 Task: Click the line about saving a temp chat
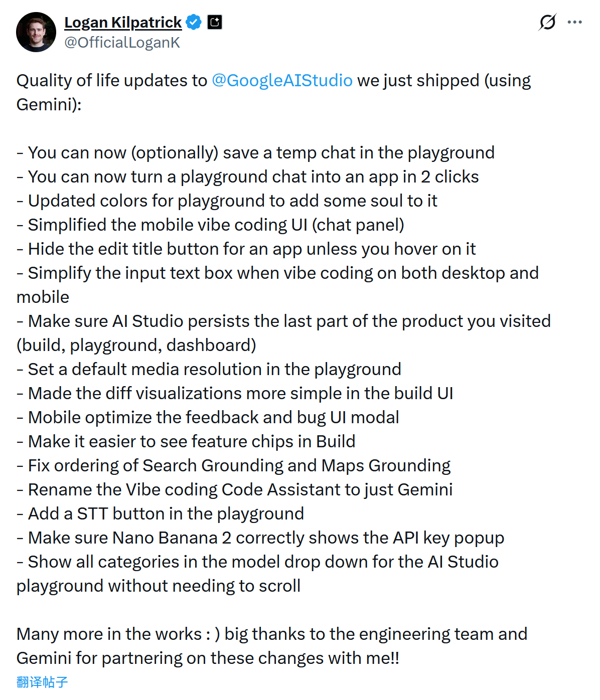click(261, 153)
